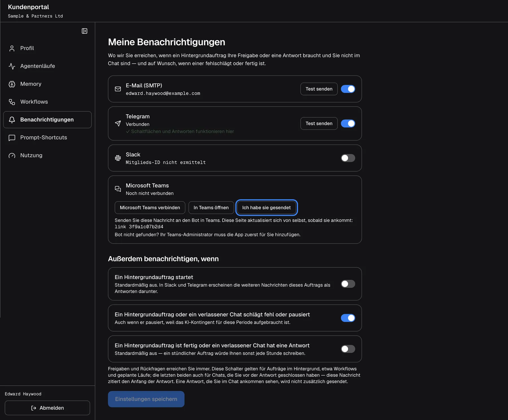
Task: Click the Telegram paper plane icon
Action: click(x=118, y=123)
